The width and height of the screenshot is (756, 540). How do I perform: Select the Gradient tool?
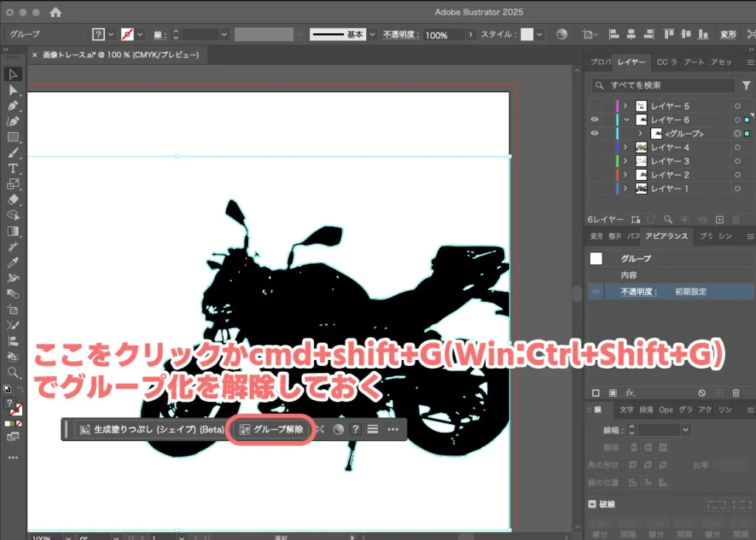(x=13, y=231)
